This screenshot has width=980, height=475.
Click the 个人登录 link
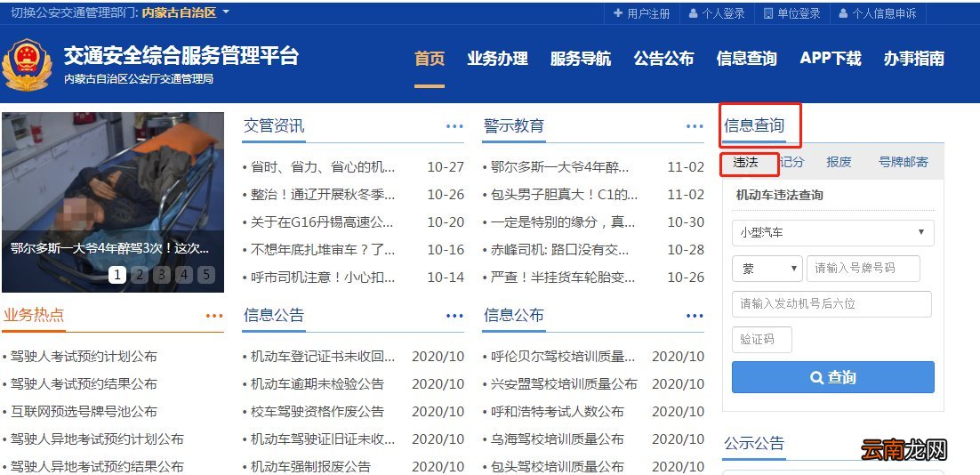724,13
